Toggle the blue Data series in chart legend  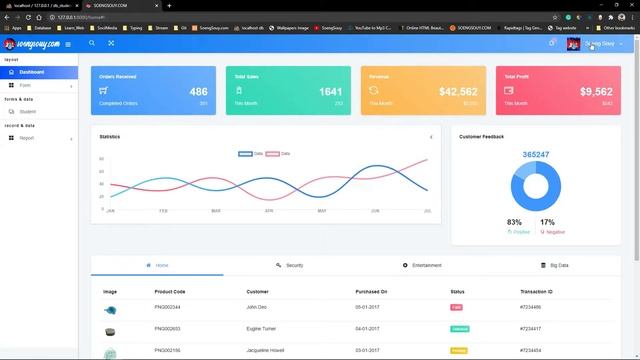pos(251,154)
